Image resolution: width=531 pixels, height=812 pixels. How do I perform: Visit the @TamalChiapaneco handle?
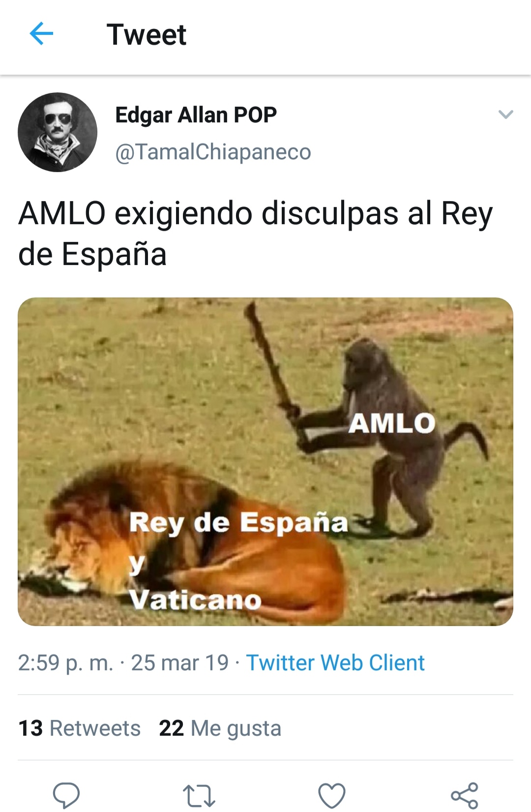click(213, 152)
